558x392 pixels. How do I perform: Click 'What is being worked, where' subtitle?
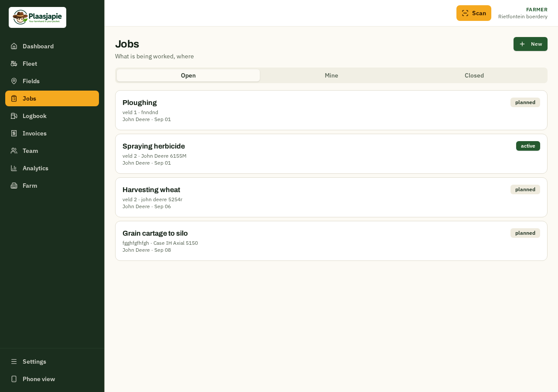(x=154, y=56)
